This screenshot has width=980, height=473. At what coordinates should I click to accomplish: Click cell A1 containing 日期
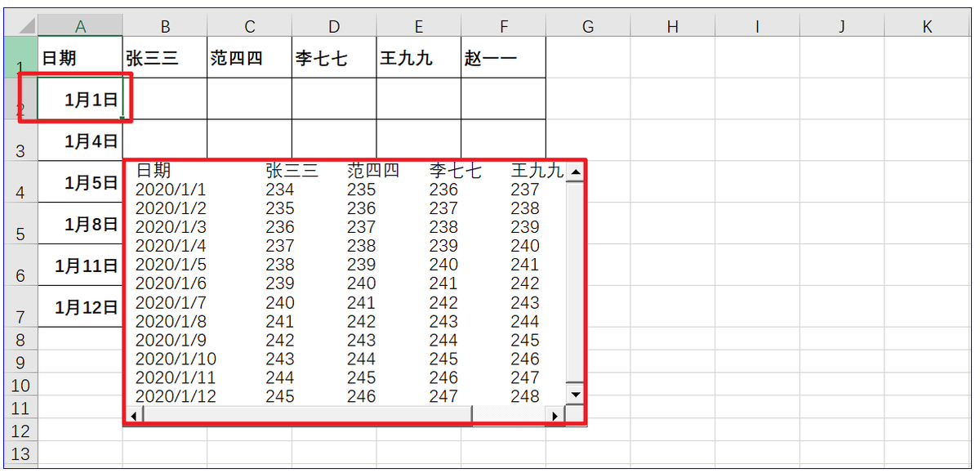pyautogui.click(x=80, y=57)
